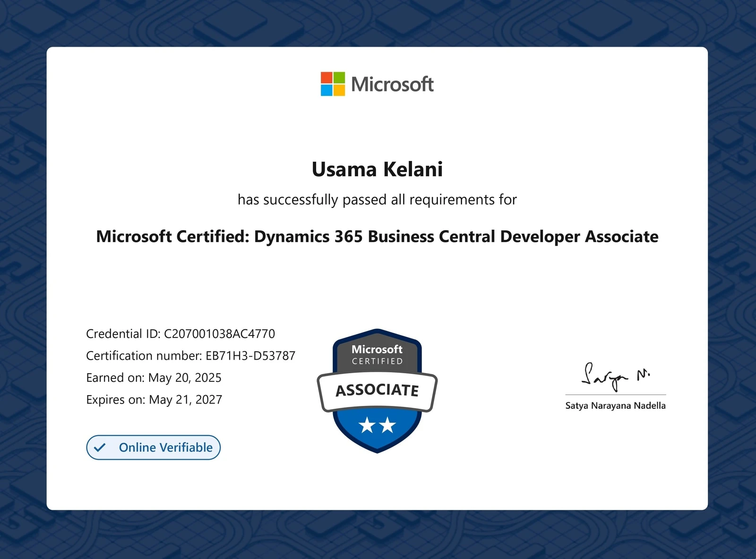Click the Online Verifiable checkmark icon
Screen dimensions: 756x559
100,447
